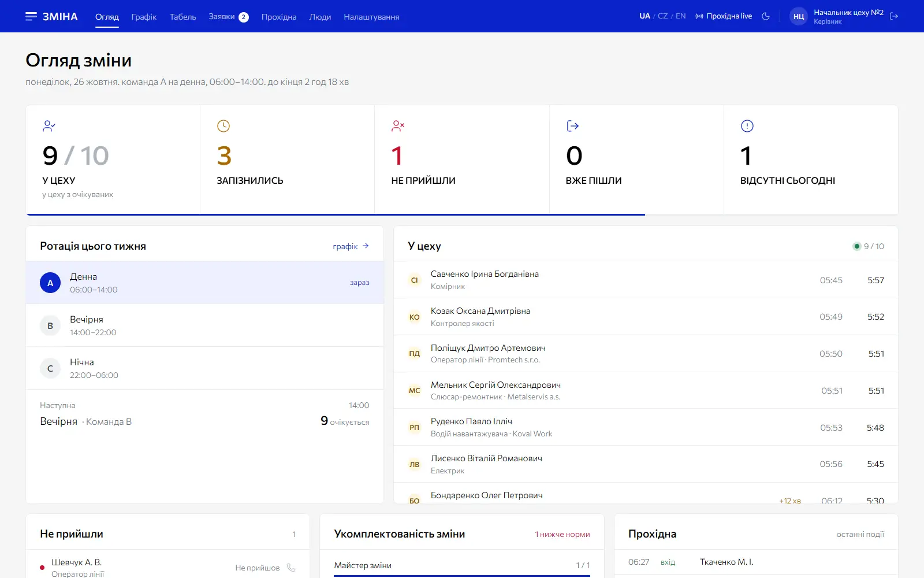Click the Прохідна live broadcast icon
Screen dimensions: 924x578
pyautogui.click(x=699, y=16)
